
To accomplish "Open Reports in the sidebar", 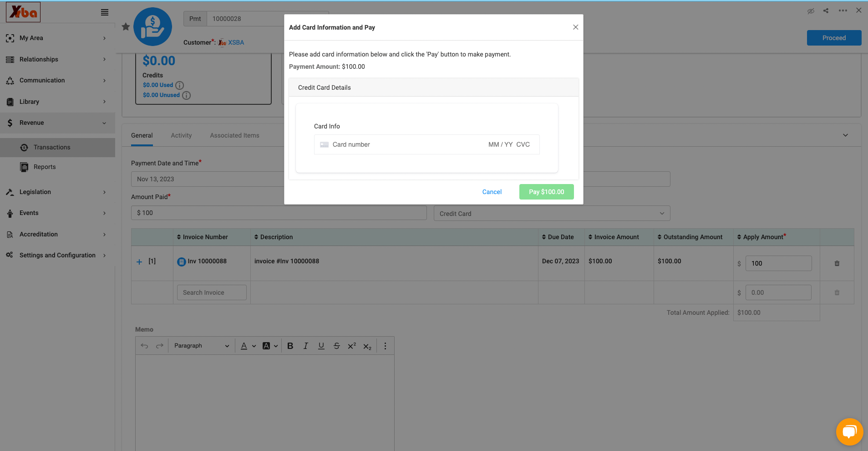I will (x=57, y=167).
